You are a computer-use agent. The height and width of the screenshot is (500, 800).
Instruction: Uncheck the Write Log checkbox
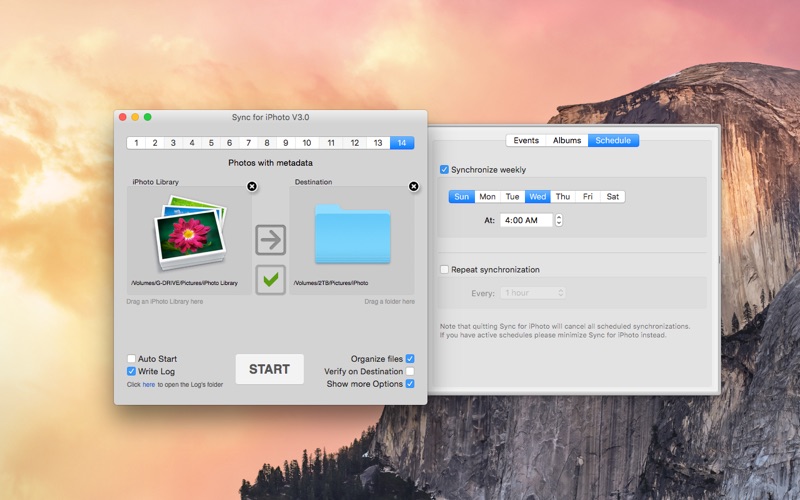(x=131, y=371)
